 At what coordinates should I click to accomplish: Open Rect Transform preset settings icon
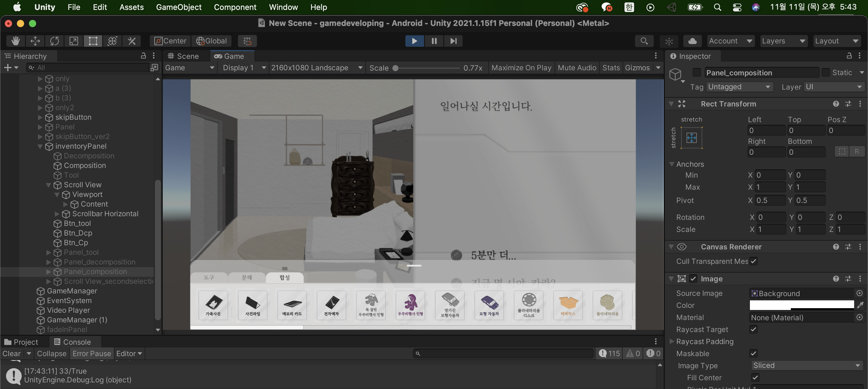coord(848,104)
